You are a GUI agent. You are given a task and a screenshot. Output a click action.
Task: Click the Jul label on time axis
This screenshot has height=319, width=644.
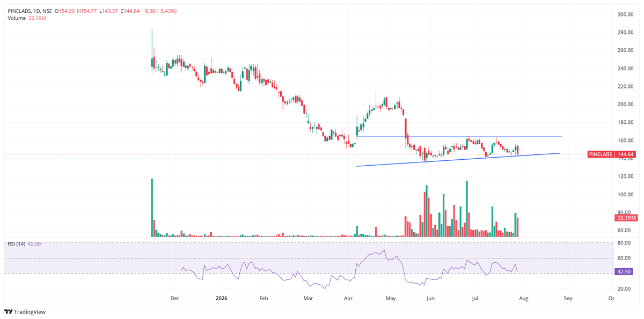(475, 297)
